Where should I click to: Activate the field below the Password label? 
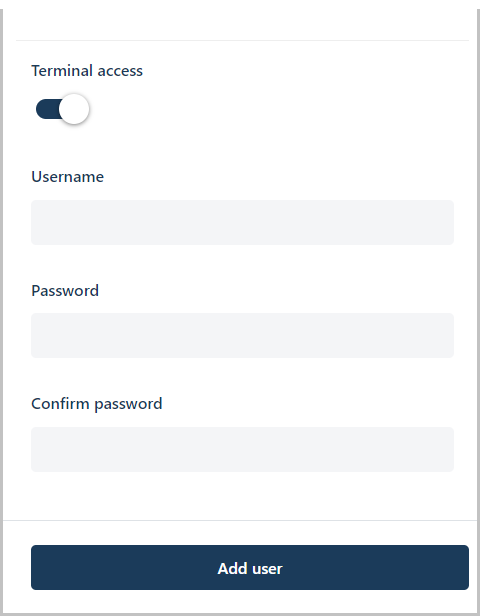tap(242, 336)
